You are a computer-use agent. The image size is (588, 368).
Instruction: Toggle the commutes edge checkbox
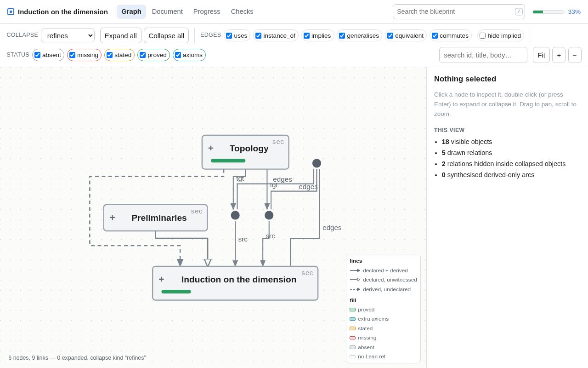[435, 35]
